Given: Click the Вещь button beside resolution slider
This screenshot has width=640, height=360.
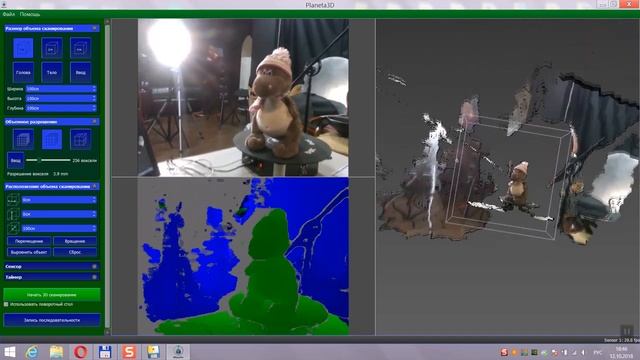Looking at the screenshot, I should click(16, 160).
